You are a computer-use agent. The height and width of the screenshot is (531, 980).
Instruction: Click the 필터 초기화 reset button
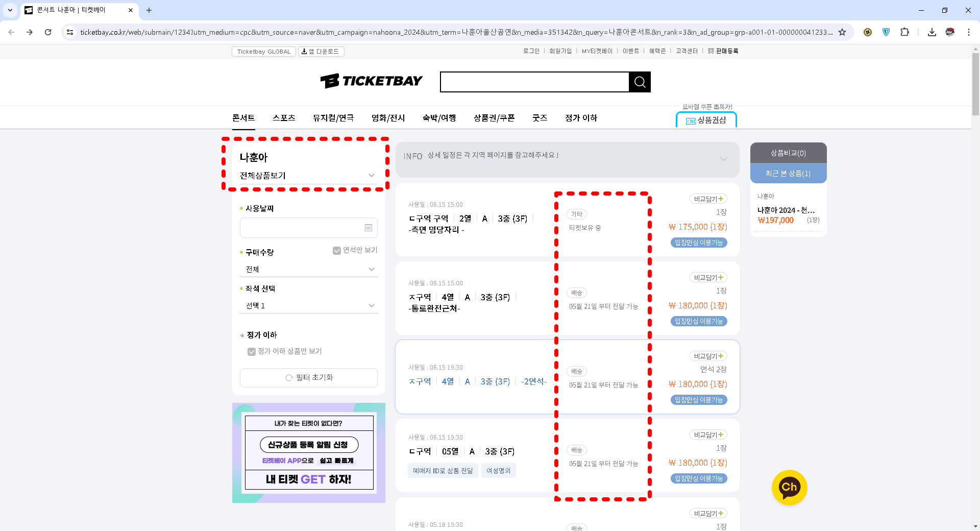click(x=309, y=378)
